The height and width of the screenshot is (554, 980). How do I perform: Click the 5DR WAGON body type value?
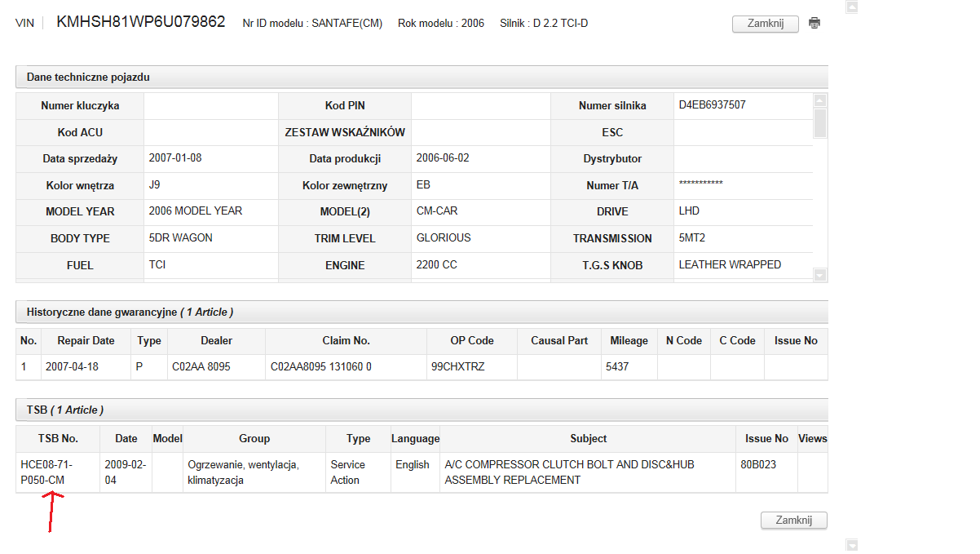pos(181,237)
